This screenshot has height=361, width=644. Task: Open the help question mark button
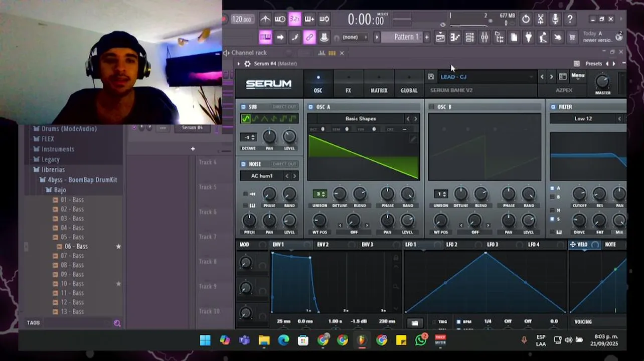(570, 19)
